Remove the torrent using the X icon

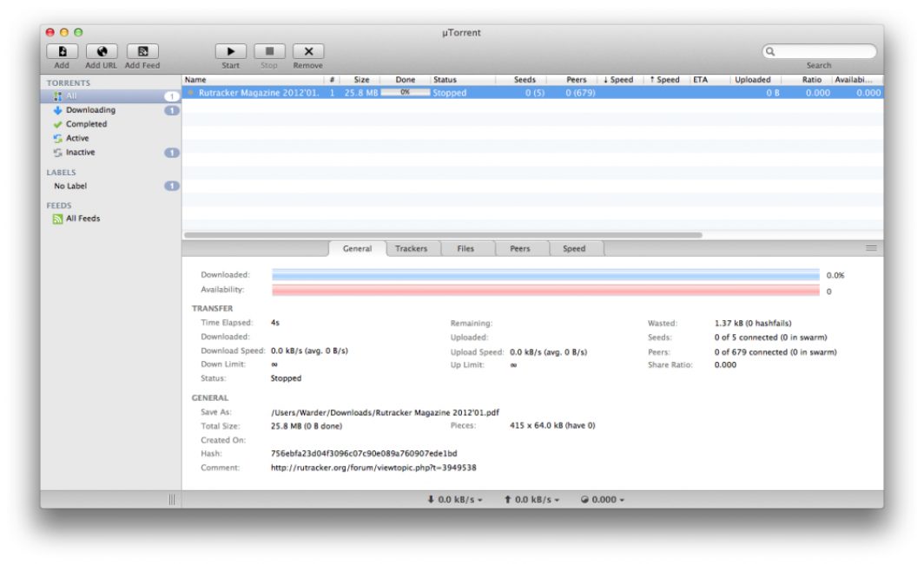pos(308,52)
